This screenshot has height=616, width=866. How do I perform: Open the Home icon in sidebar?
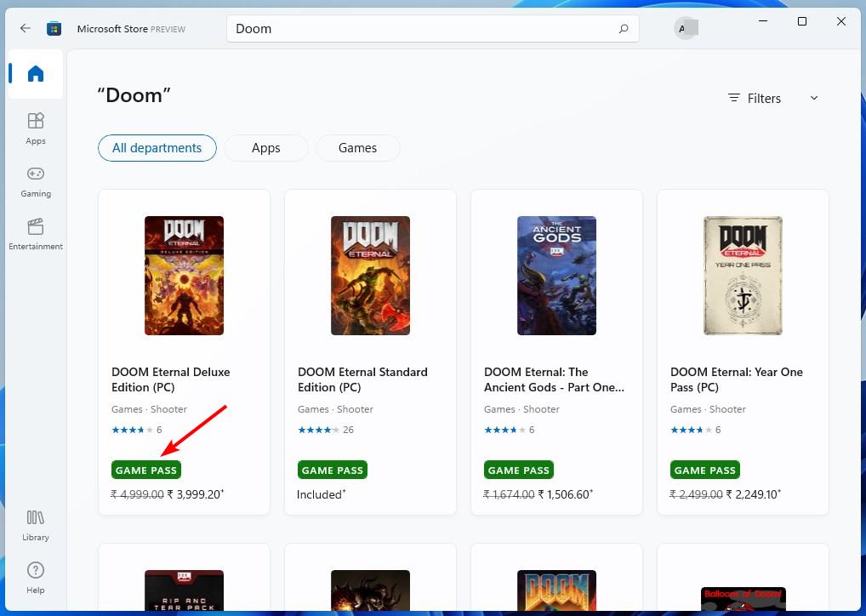[x=36, y=73]
